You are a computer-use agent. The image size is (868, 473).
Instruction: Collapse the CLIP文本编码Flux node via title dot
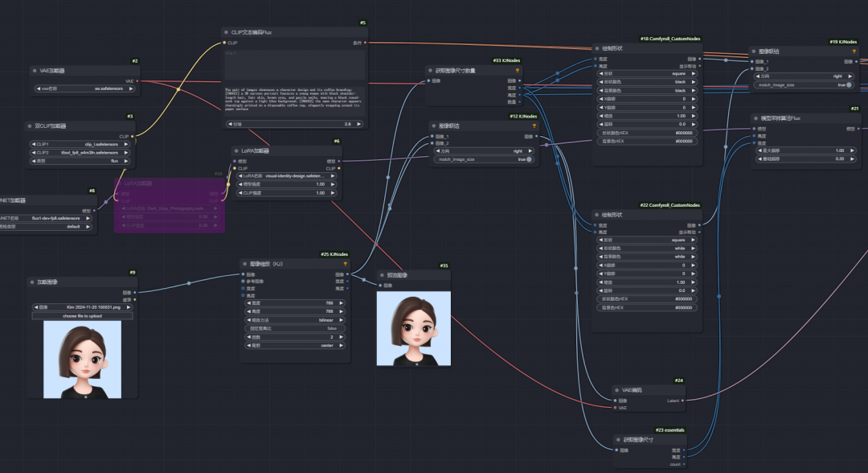click(226, 33)
